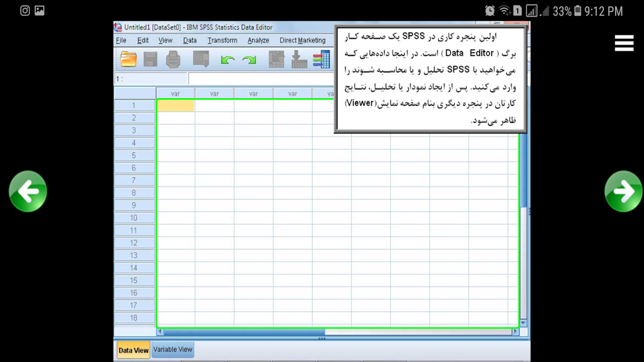The width and height of the screenshot is (644, 362).
Task: Select row header 18
Action: pyautogui.click(x=135, y=318)
